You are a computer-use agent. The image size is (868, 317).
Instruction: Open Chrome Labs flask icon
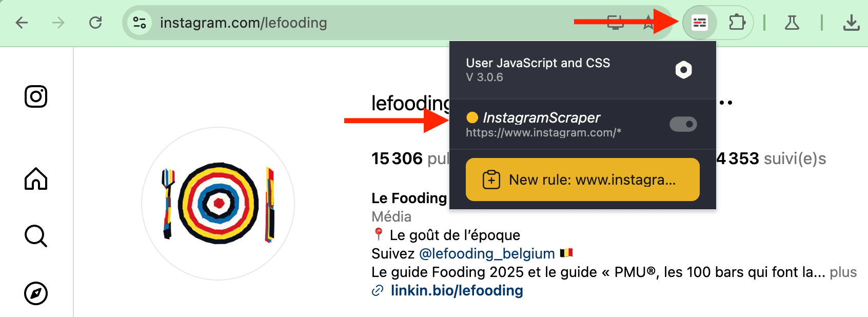pyautogui.click(x=792, y=23)
